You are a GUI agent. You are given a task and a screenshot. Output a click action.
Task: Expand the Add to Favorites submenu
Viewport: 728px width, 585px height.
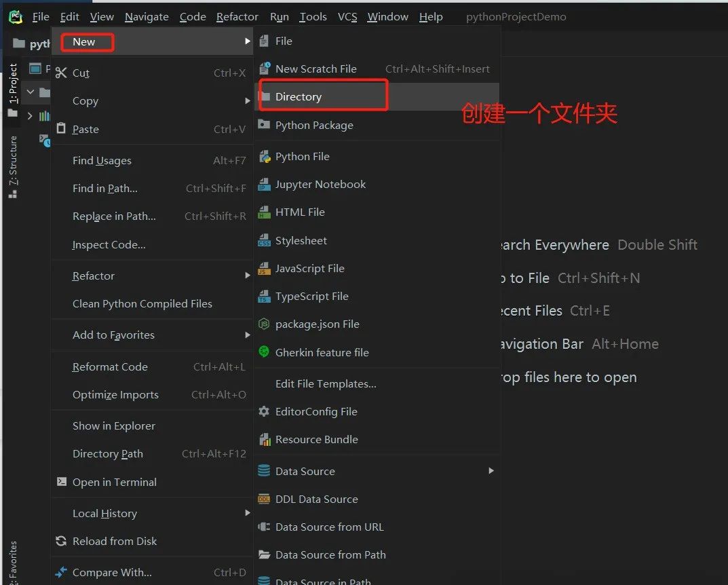click(x=248, y=335)
